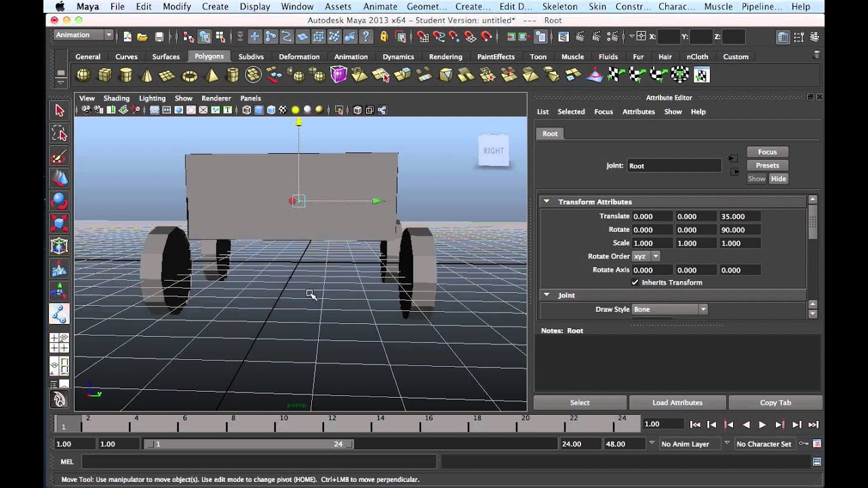Create a polygon sphere from the shelf

pyautogui.click(x=83, y=75)
